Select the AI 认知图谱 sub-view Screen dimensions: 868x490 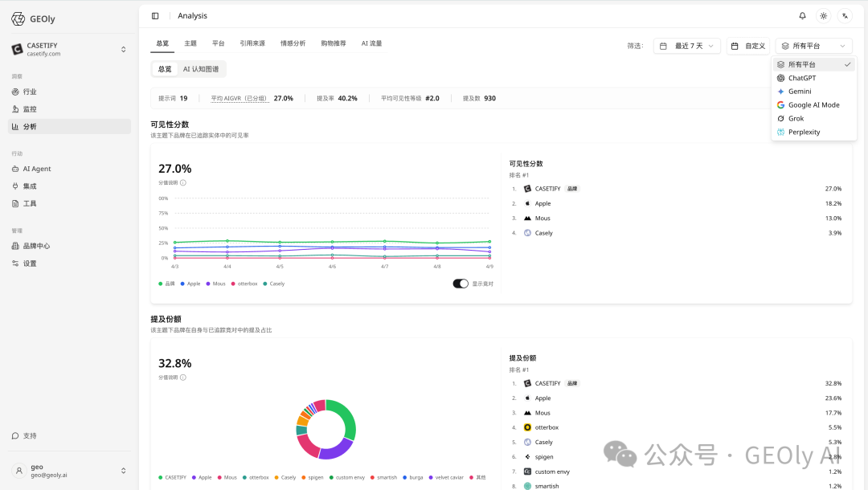coord(201,69)
